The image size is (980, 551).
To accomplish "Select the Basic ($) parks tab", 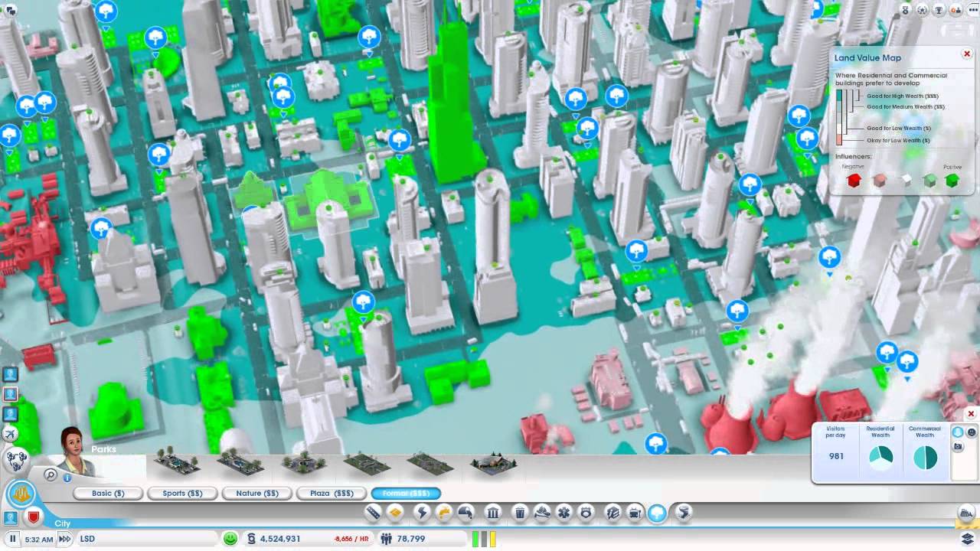I will click(108, 494).
